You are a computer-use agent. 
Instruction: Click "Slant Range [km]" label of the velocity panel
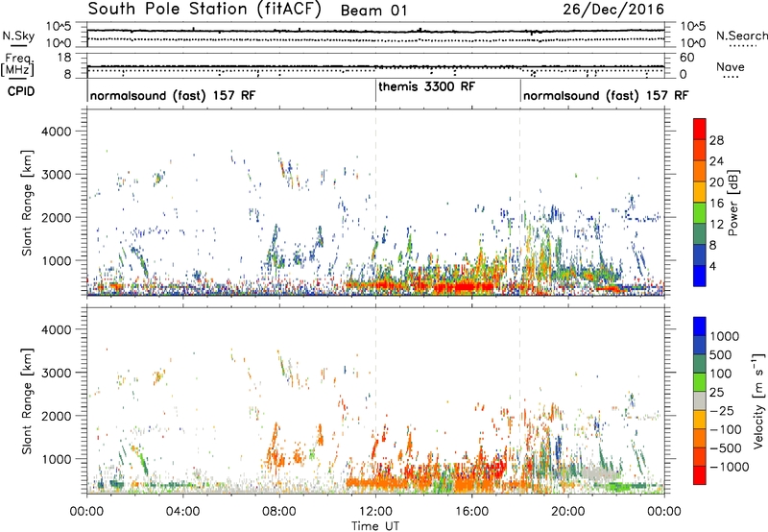pos(27,401)
